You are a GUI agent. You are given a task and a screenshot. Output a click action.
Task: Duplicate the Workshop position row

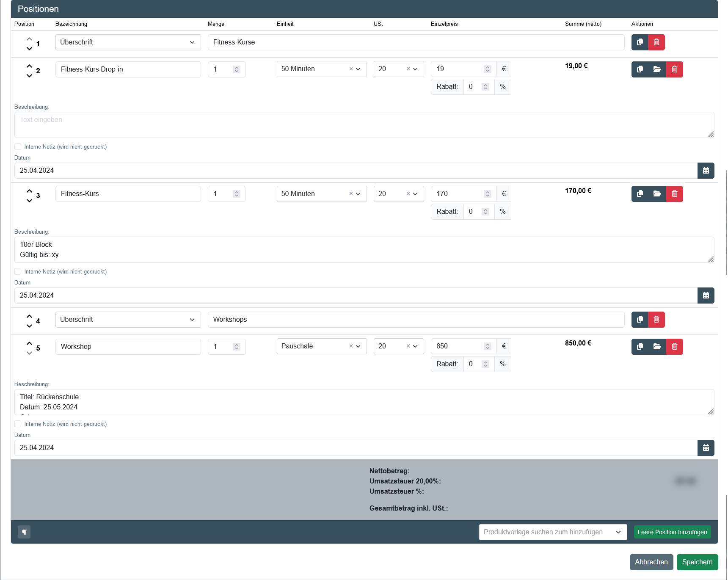pyautogui.click(x=640, y=347)
